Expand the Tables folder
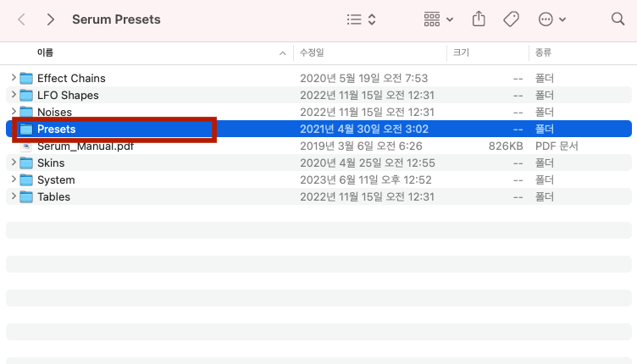The width and height of the screenshot is (637, 364). point(14,196)
